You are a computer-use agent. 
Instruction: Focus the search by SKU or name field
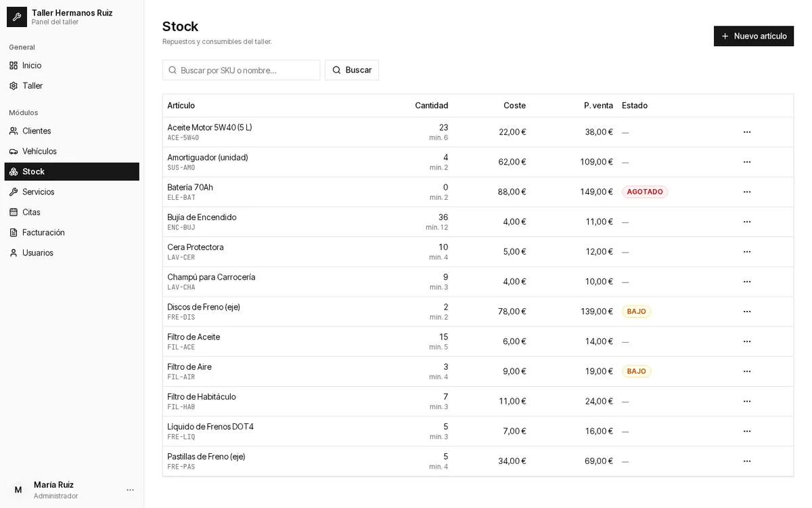tap(241, 70)
